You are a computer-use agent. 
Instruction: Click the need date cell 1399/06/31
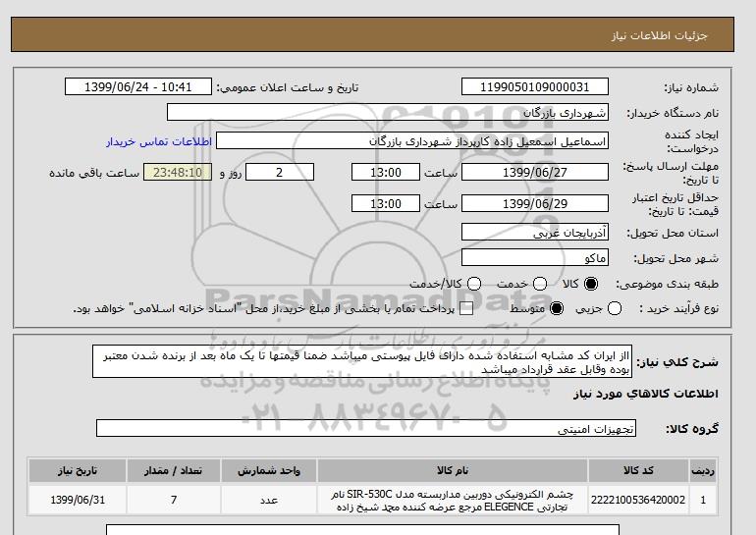tap(78, 500)
